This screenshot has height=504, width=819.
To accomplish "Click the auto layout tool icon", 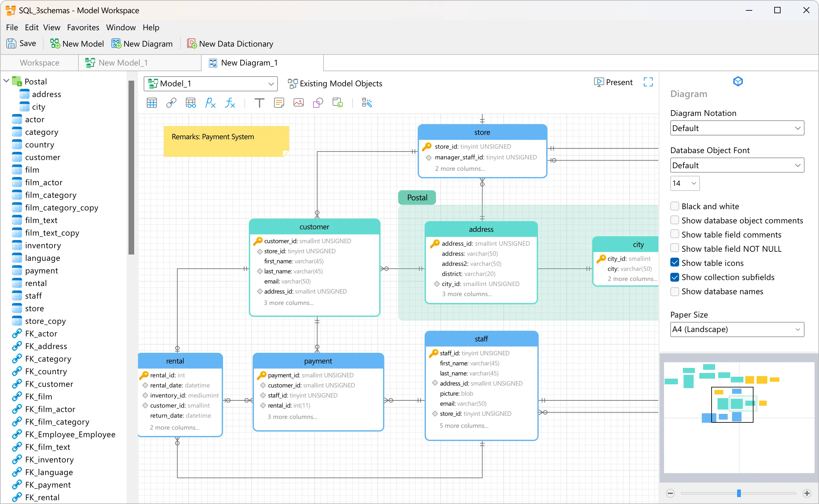I will [x=367, y=103].
